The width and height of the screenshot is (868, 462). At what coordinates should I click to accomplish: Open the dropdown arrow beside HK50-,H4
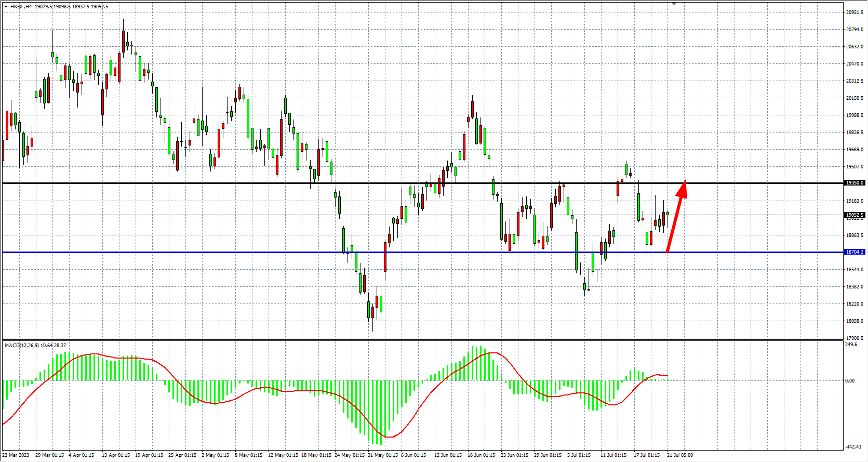click(x=6, y=7)
